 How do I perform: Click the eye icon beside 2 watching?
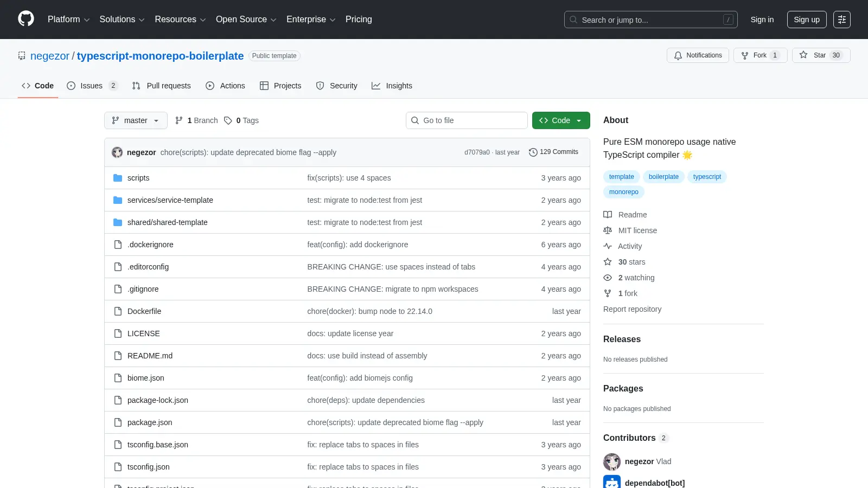608,278
